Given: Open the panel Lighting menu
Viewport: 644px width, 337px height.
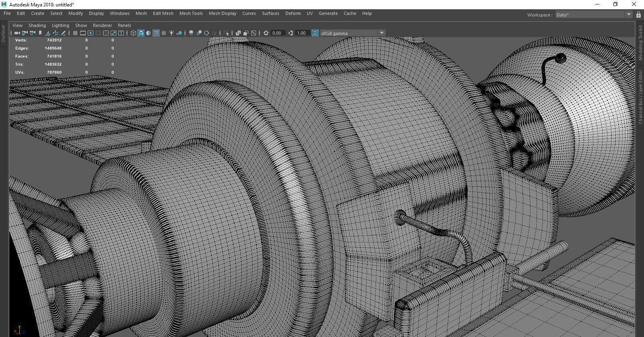Looking at the screenshot, I should pos(60,25).
